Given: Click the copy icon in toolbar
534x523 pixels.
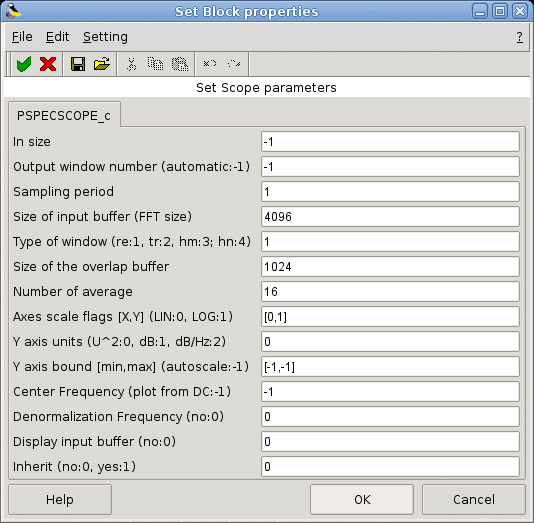Looking at the screenshot, I should (x=155, y=64).
